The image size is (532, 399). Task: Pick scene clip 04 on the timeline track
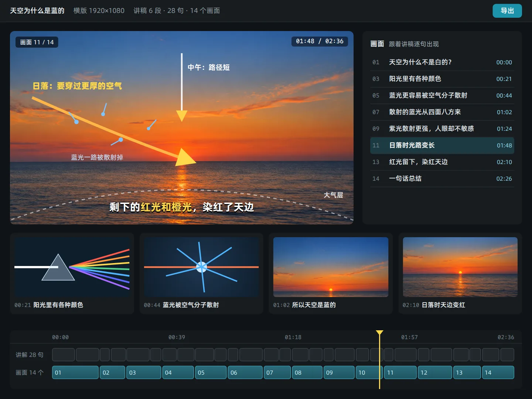178,372
